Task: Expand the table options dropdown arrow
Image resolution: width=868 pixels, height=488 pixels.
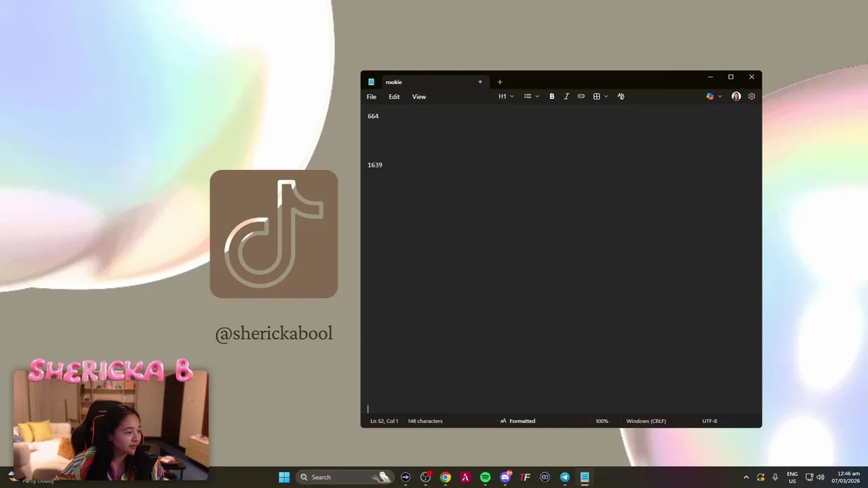Action: 606,96
